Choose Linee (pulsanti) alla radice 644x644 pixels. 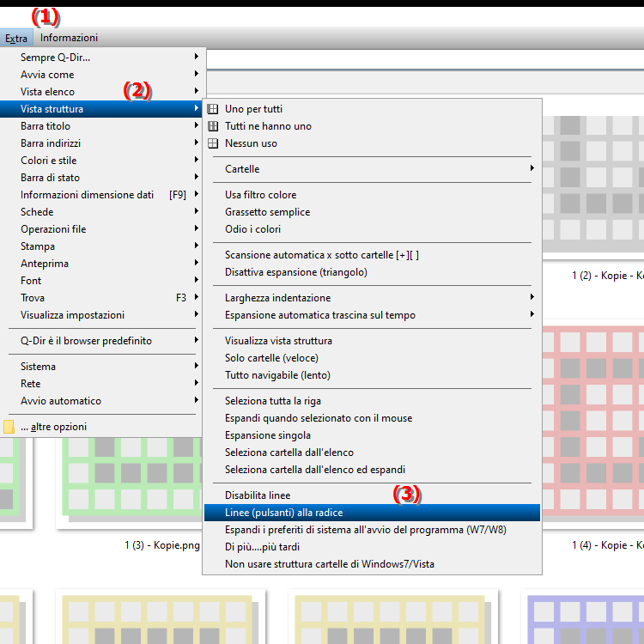coord(372,513)
